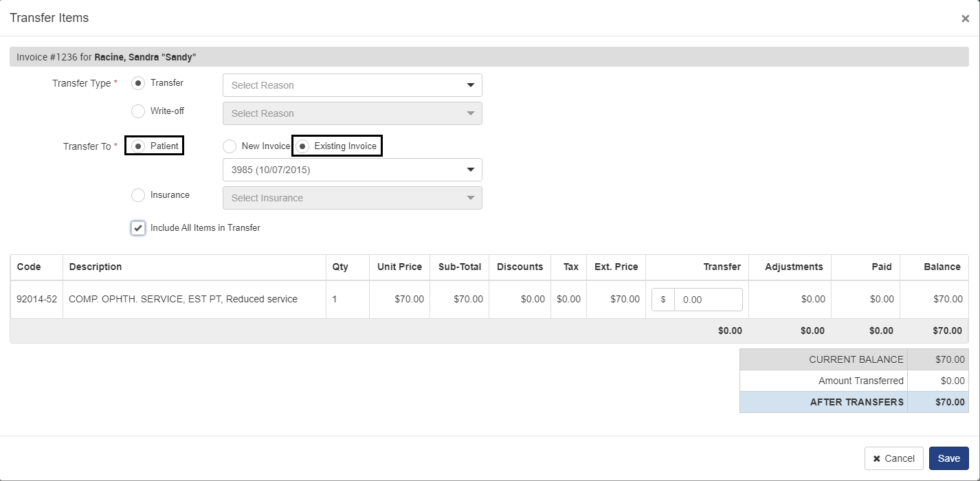980x481 pixels.
Task: Select the 92014-52 code cell
Action: 36,300
